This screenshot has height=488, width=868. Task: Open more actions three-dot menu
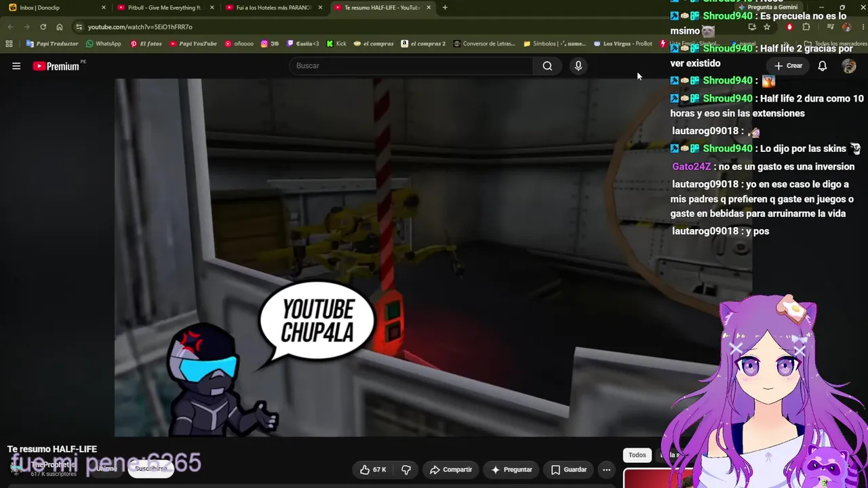coord(606,470)
